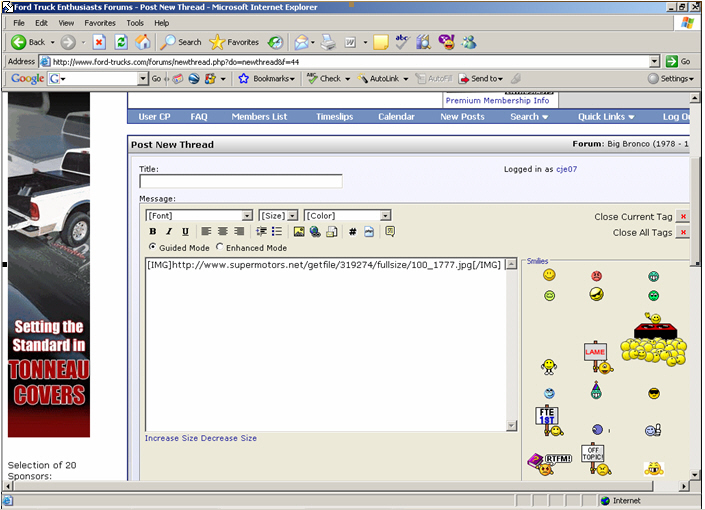
Task: Insert bulleted list icon
Action: pyautogui.click(x=277, y=232)
